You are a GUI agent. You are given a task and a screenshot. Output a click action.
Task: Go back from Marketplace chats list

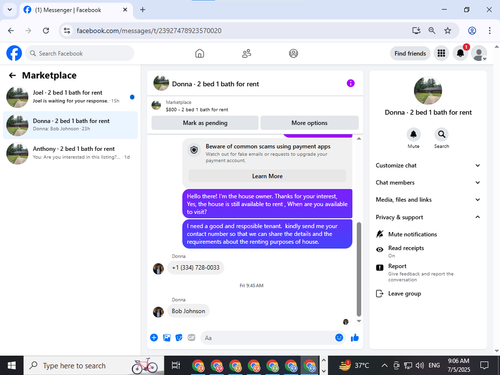point(12,76)
